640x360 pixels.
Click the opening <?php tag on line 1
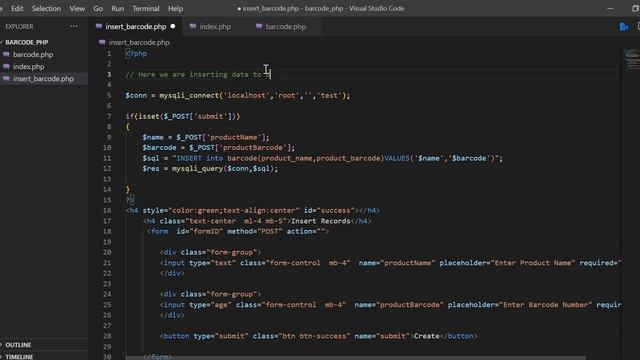click(136, 53)
